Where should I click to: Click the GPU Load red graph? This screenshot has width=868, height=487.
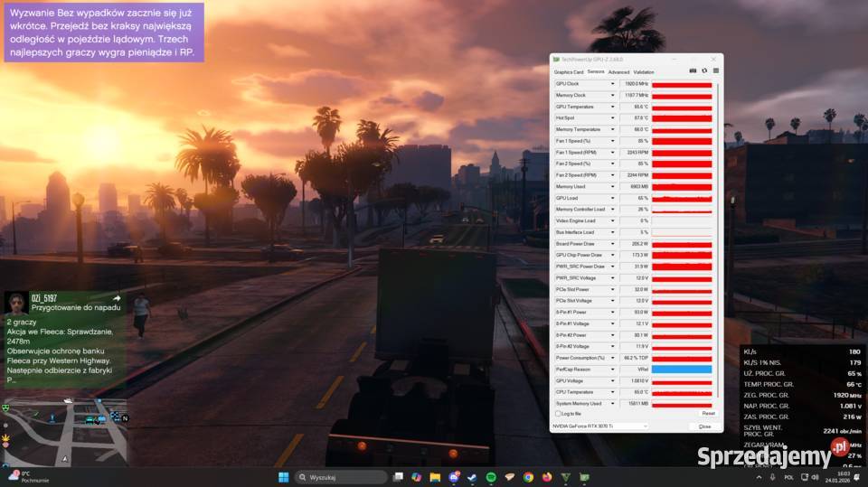[x=682, y=198]
